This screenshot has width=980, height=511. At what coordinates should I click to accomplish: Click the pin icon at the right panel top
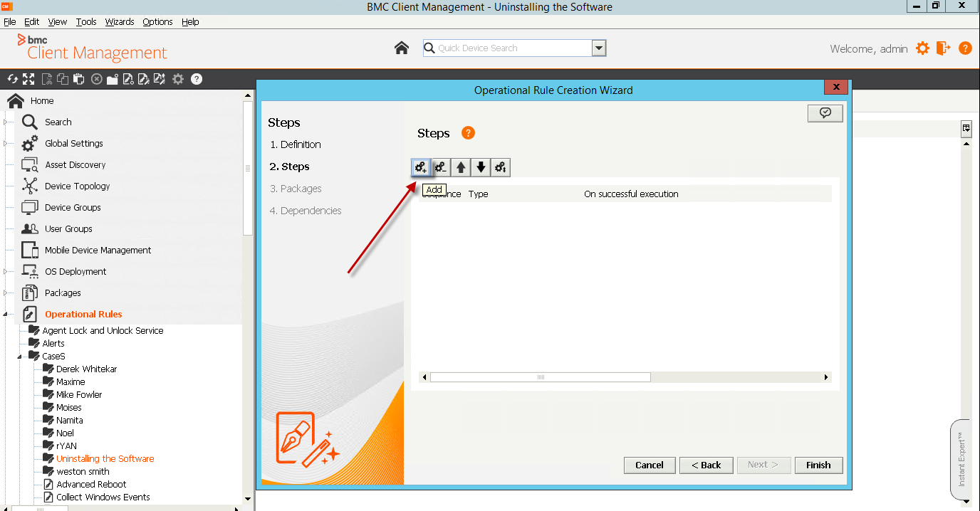click(x=966, y=128)
